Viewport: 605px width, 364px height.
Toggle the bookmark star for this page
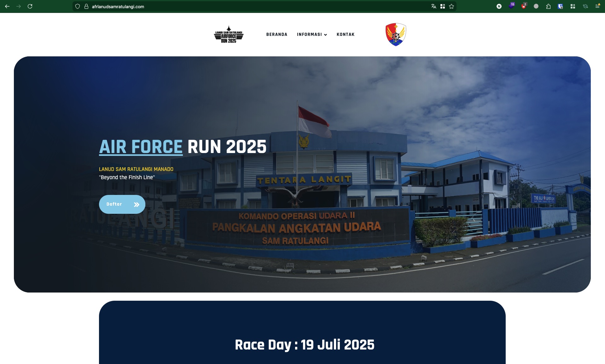coord(451,6)
